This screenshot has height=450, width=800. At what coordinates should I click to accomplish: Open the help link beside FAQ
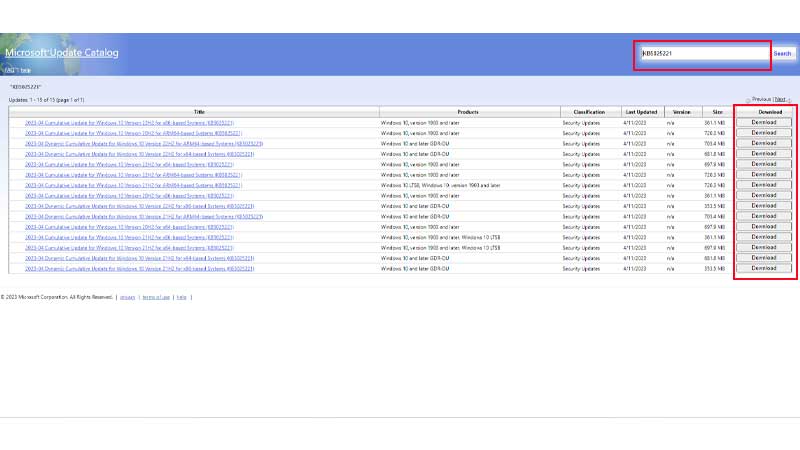[26, 70]
